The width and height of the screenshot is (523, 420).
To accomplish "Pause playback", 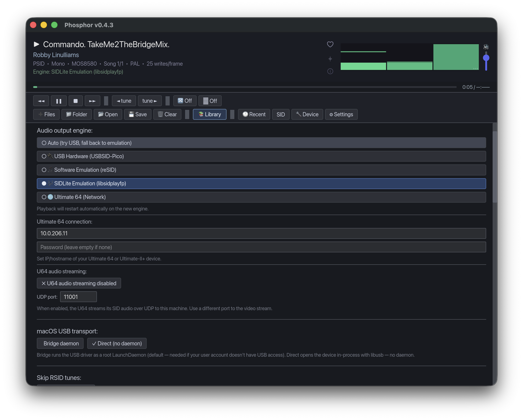I will [59, 101].
